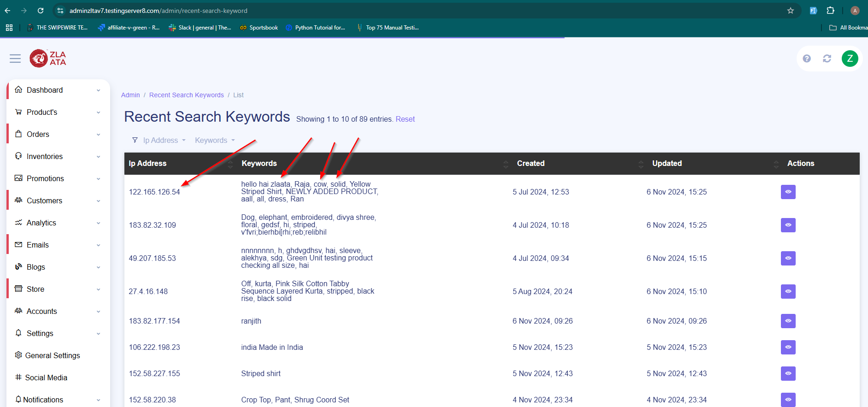The height and width of the screenshot is (407, 868).
Task: Reload the page in the browser
Action: 41,11
